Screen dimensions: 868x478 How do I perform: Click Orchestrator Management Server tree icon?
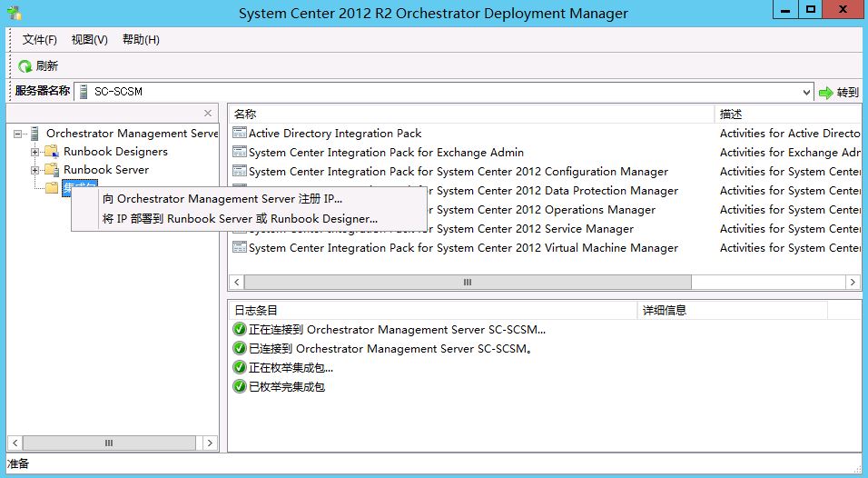[35, 134]
